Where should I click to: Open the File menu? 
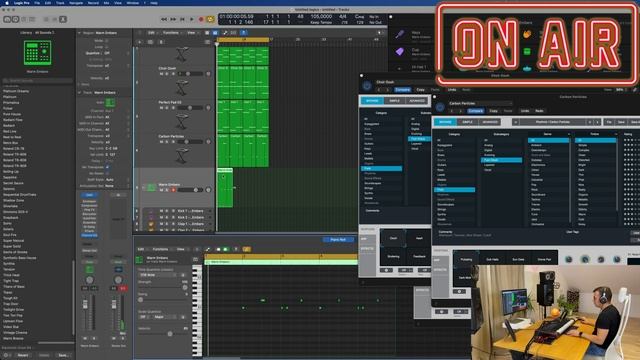click(37, 3)
